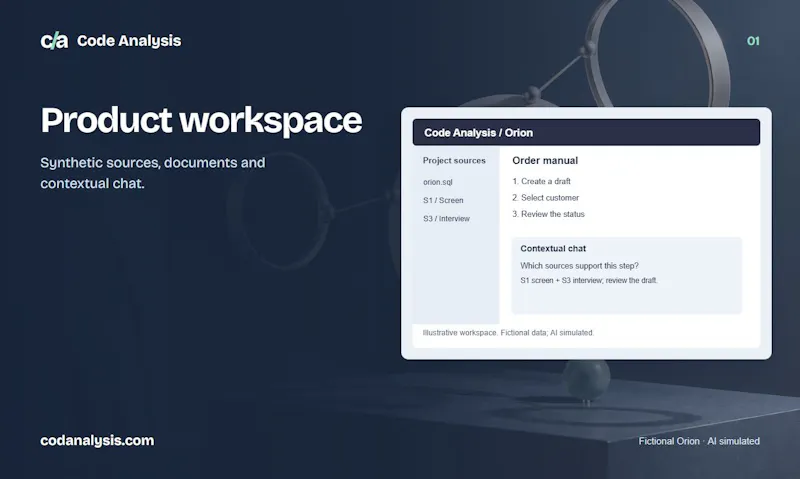Image resolution: width=800 pixels, height=479 pixels.
Task: Click the S1 screen + S3 interview answer
Action: (589, 281)
